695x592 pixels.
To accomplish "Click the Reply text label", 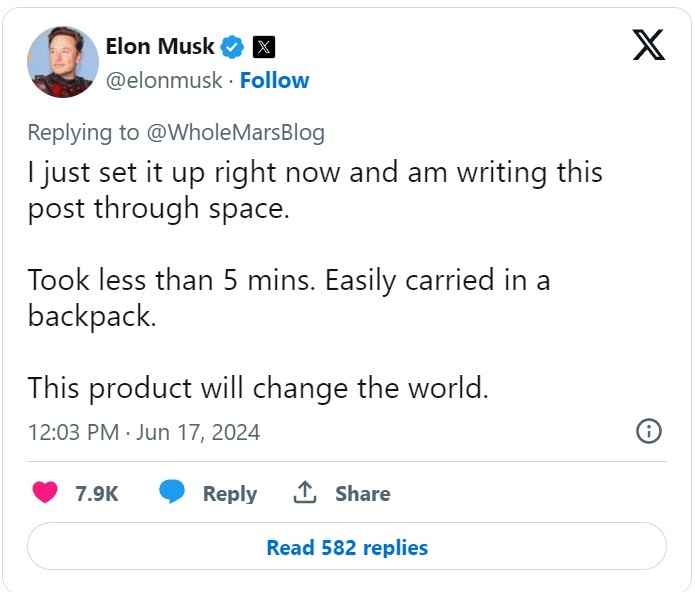I will pos(229,493).
